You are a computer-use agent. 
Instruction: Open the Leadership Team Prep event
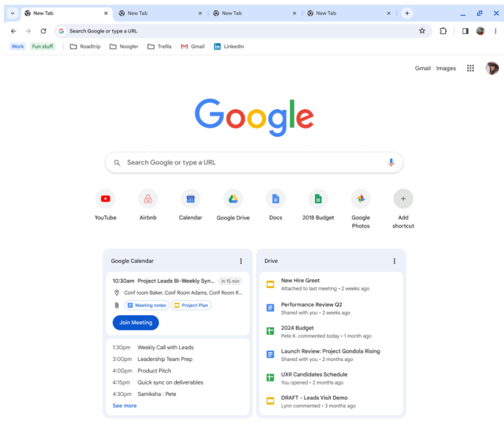pos(165,359)
